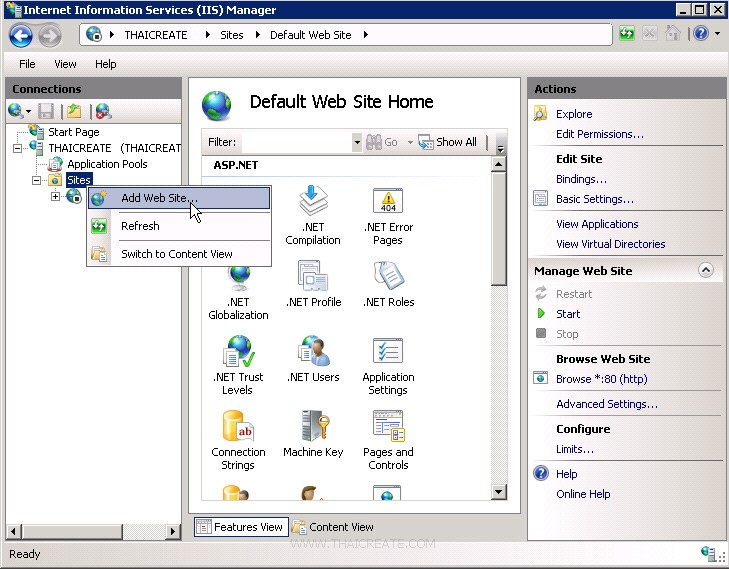Open .NET Compilation feature
Screen dimensions: 729x569
coord(313,216)
